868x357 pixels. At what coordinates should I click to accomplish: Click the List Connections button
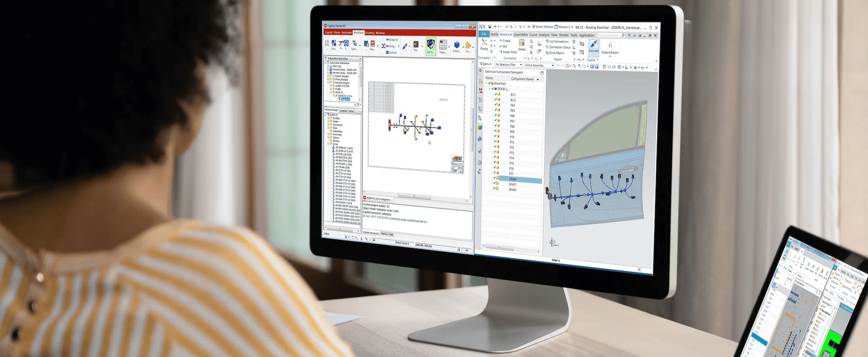tap(559, 42)
